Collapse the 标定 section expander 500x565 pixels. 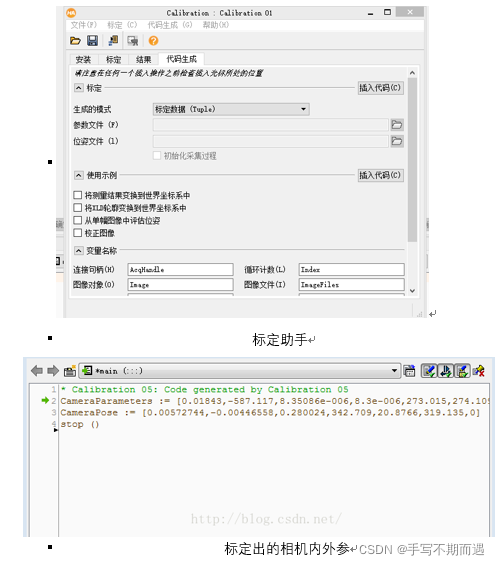(x=79, y=88)
